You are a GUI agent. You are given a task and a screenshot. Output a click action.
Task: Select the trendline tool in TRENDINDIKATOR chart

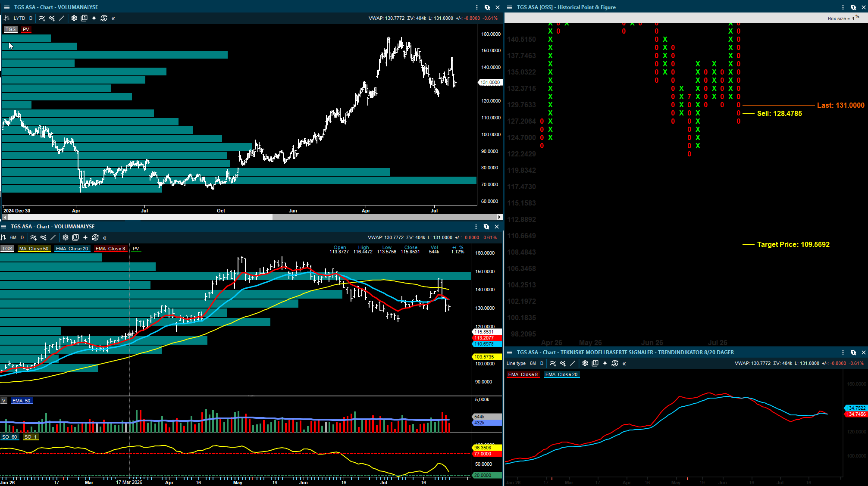pyautogui.click(x=573, y=363)
